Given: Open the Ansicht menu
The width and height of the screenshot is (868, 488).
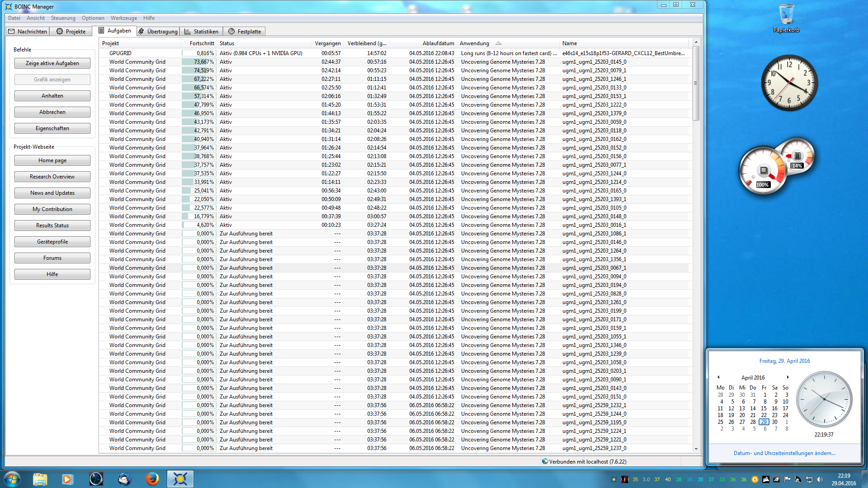Looking at the screenshot, I should (x=36, y=18).
